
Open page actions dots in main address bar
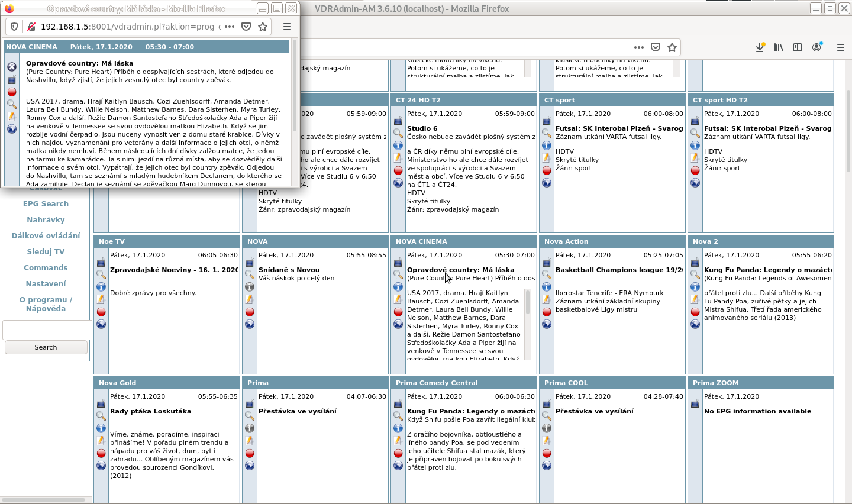coord(639,47)
